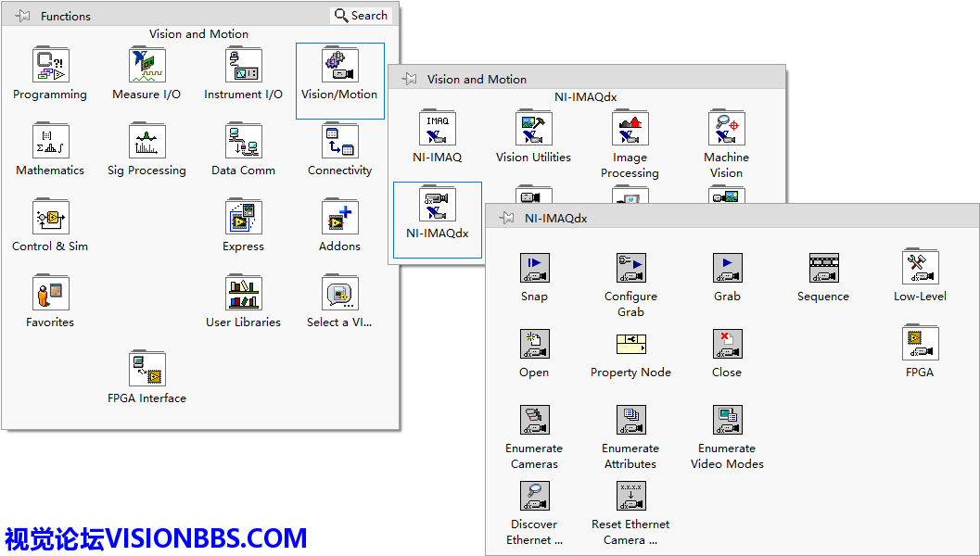Open the Addons palette
Viewport: 980px width, 556px height.
[339, 217]
